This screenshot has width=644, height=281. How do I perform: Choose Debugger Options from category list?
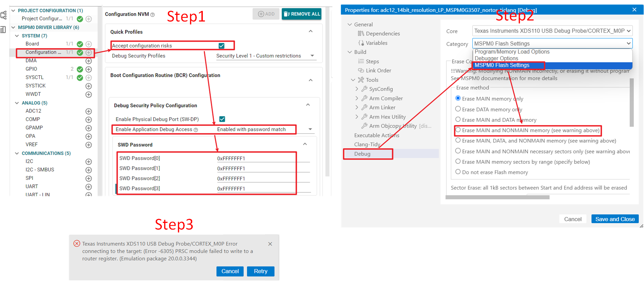pos(496,58)
